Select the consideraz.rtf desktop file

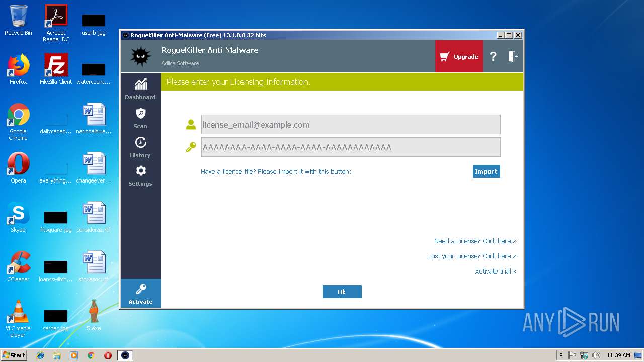pyautogui.click(x=94, y=217)
